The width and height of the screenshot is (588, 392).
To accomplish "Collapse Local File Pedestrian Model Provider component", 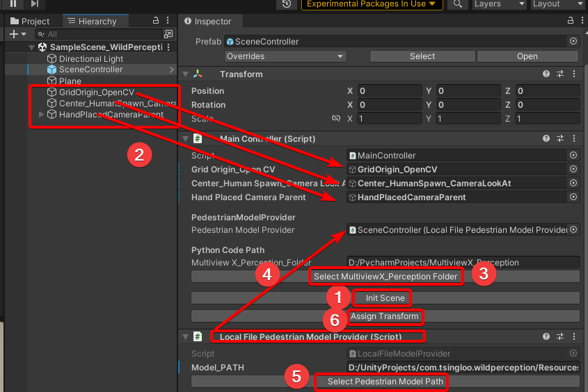I will click(186, 337).
